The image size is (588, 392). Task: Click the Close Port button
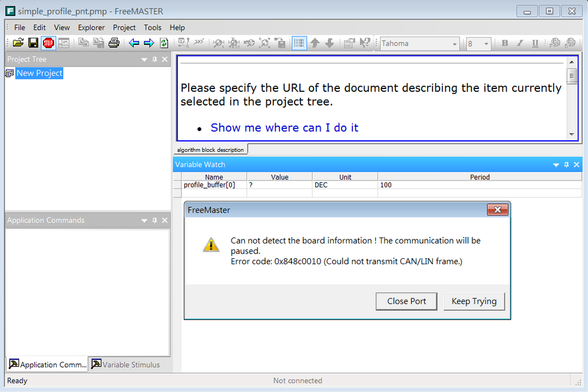tap(407, 301)
